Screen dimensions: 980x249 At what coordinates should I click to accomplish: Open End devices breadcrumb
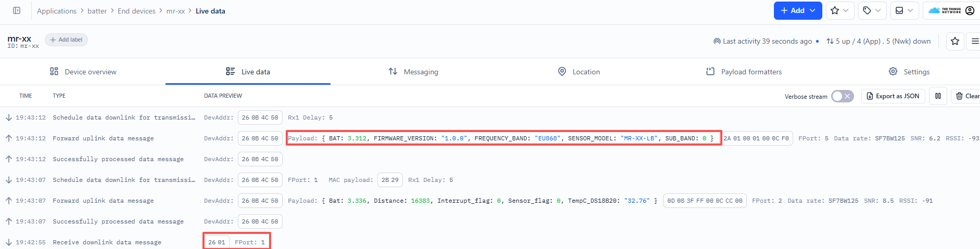pyautogui.click(x=136, y=11)
